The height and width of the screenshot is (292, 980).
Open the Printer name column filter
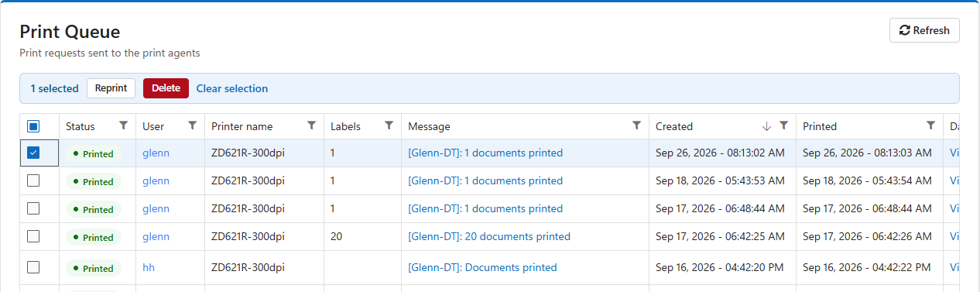click(312, 125)
